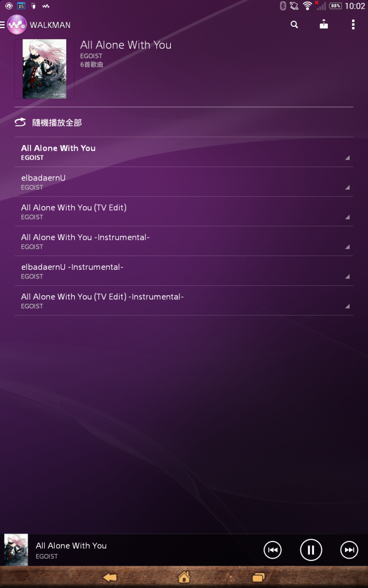Play All Alone With You -Instrumental- track
This screenshot has width=368, height=588.
click(184, 241)
